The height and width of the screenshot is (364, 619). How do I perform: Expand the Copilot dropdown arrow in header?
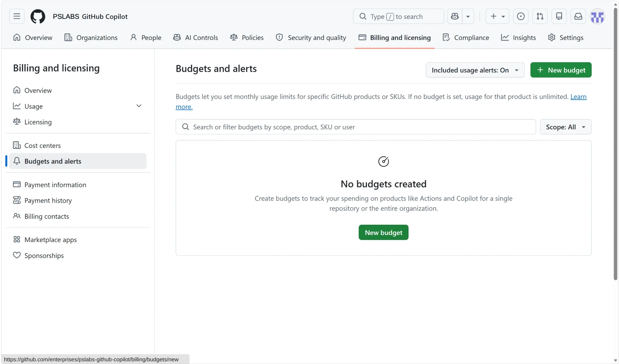pyautogui.click(x=468, y=16)
